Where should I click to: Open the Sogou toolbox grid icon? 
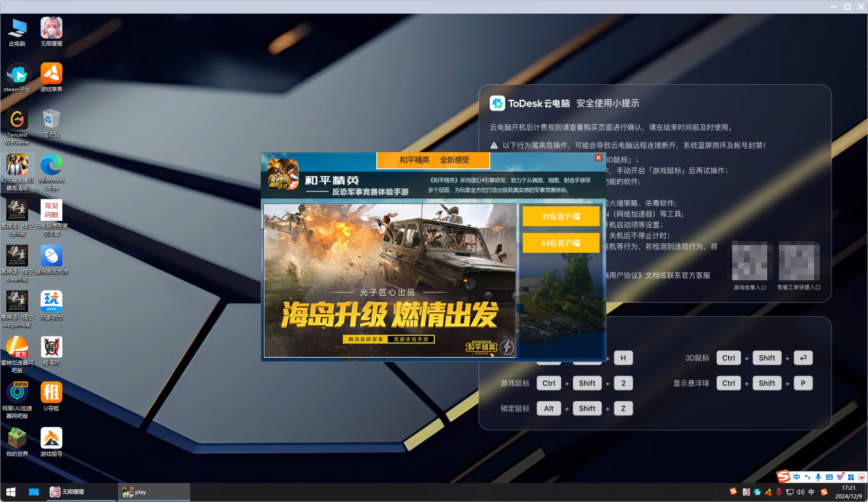851,477
